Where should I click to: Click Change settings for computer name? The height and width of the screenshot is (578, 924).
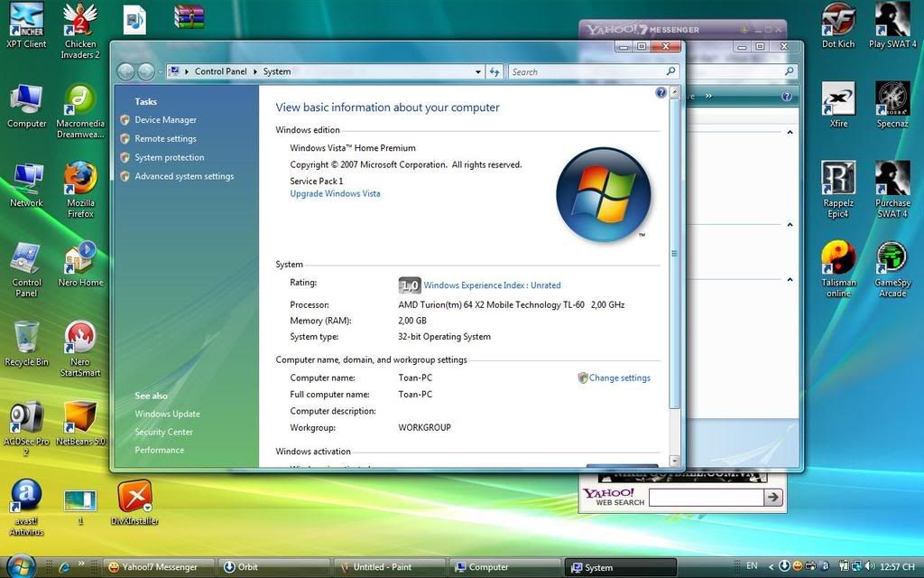[619, 378]
